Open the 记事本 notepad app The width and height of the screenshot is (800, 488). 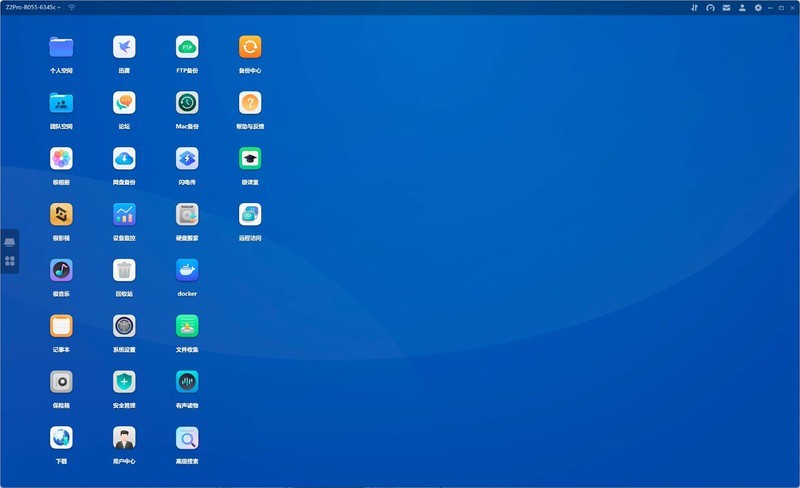coord(61,326)
